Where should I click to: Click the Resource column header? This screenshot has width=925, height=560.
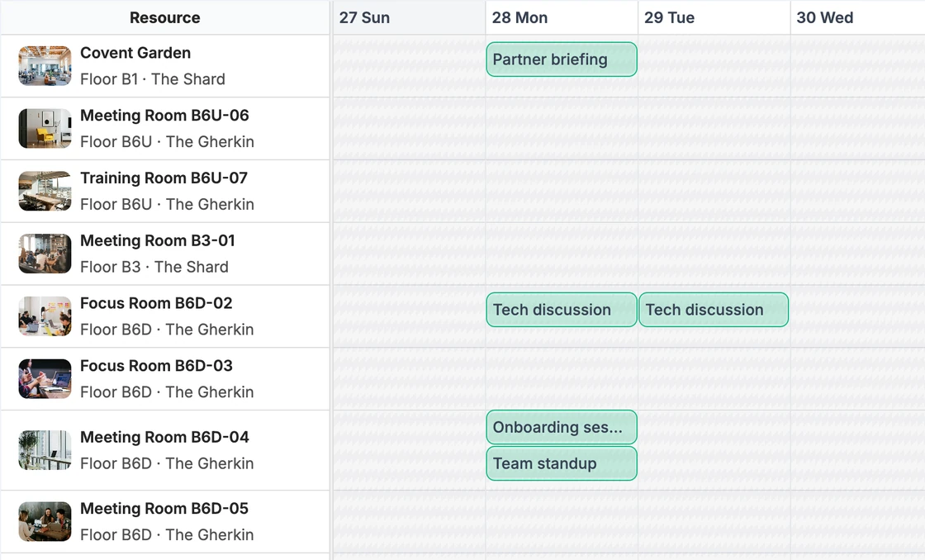coord(164,17)
